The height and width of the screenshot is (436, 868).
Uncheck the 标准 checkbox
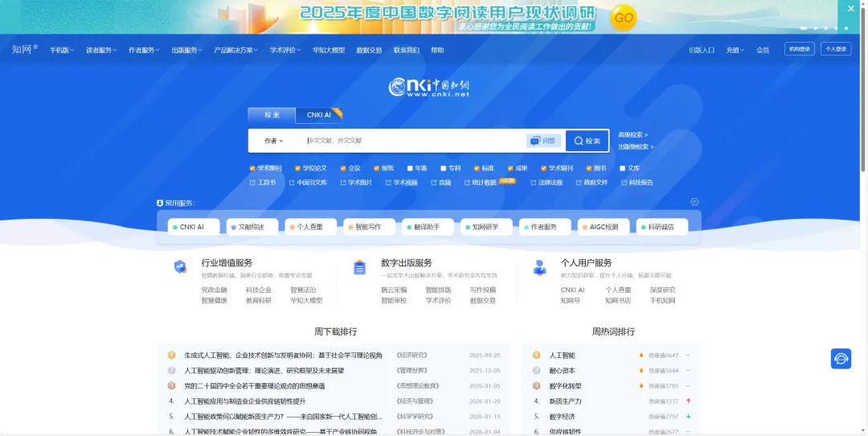(477, 168)
